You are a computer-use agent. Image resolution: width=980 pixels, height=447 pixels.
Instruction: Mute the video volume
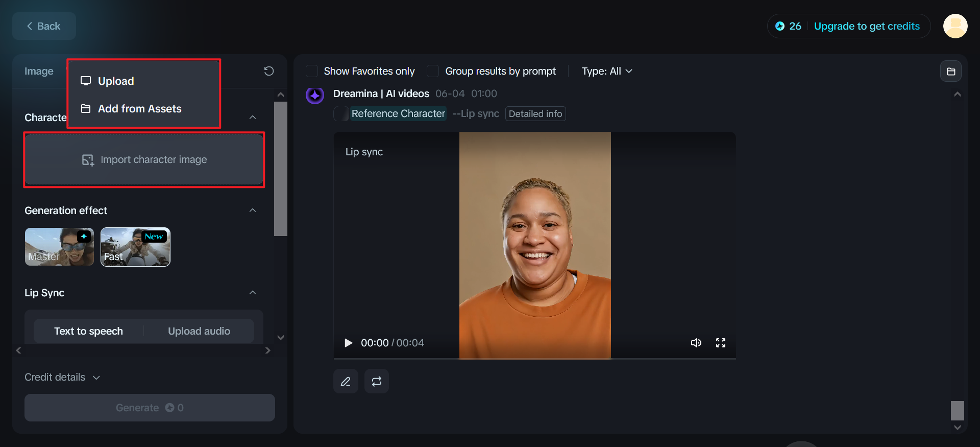click(696, 343)
